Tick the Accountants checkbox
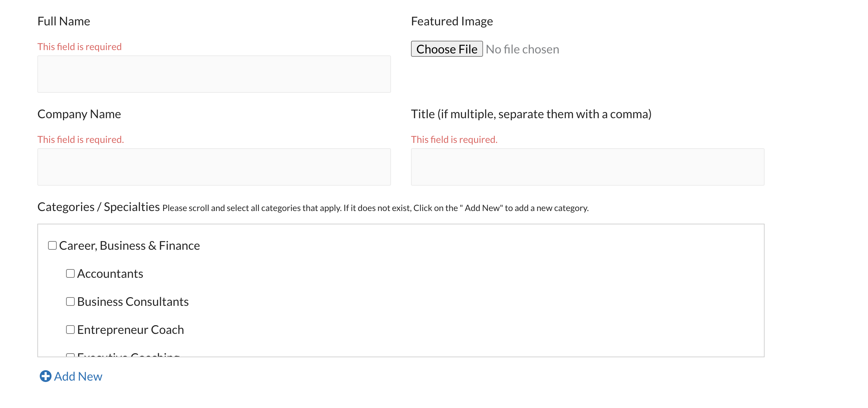 pyautogui.click(x=70, y=273)
